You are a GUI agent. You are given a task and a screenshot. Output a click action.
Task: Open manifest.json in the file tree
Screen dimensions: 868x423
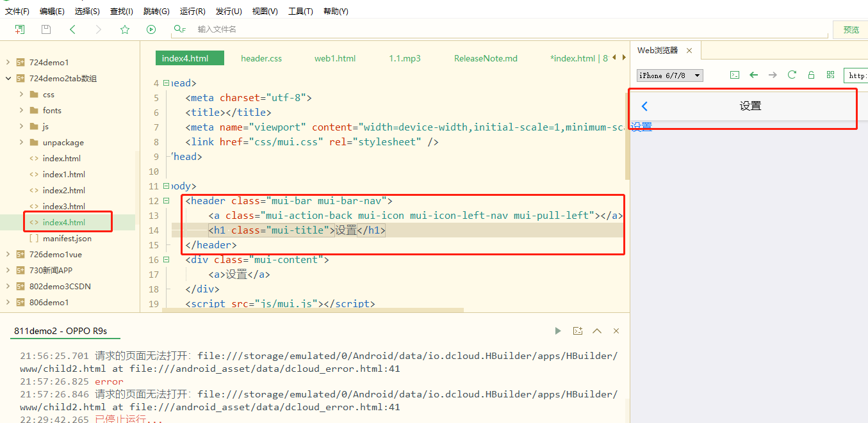67,238
